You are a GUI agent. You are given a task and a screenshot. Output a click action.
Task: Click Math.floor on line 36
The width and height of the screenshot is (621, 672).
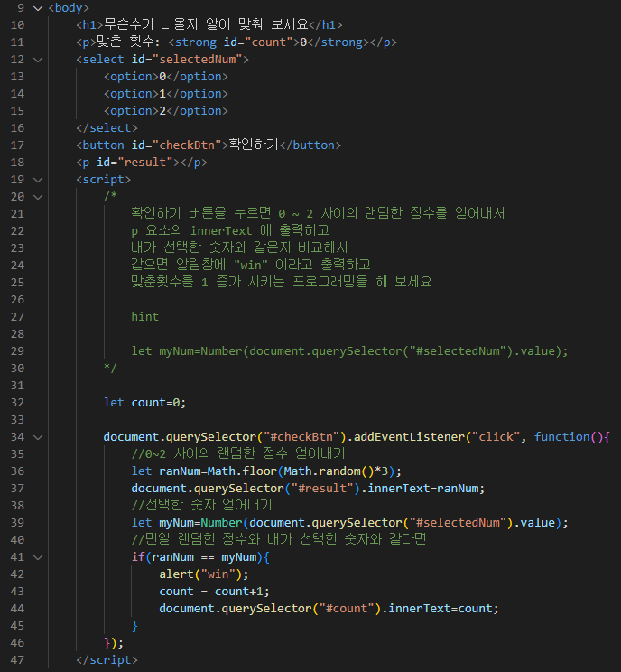(x=242, y=471)
